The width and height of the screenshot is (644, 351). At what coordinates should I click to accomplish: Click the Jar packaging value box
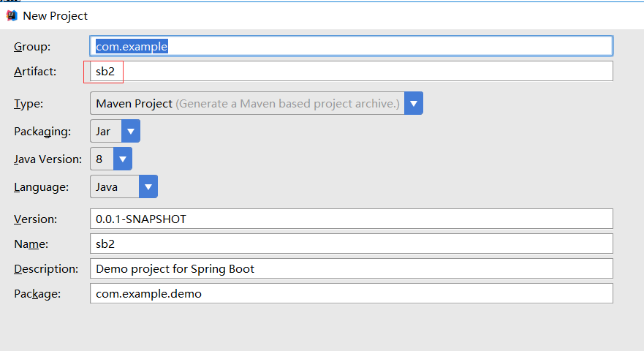click(x=106, y=131)
